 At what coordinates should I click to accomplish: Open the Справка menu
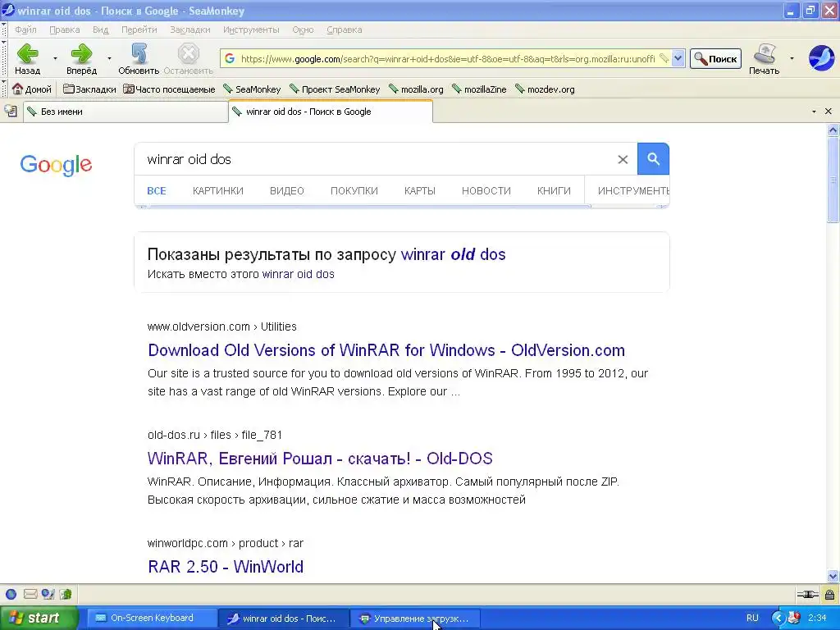pos(345,30)
